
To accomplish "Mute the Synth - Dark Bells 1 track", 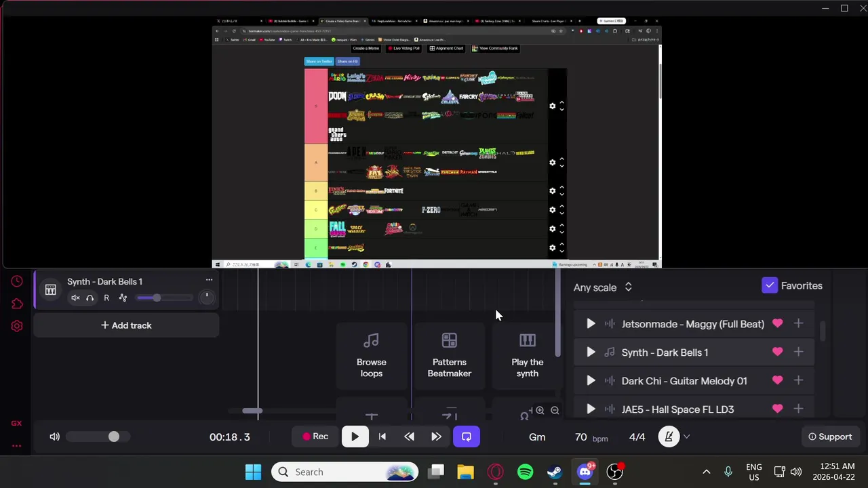I will click(x=75, y=298).
